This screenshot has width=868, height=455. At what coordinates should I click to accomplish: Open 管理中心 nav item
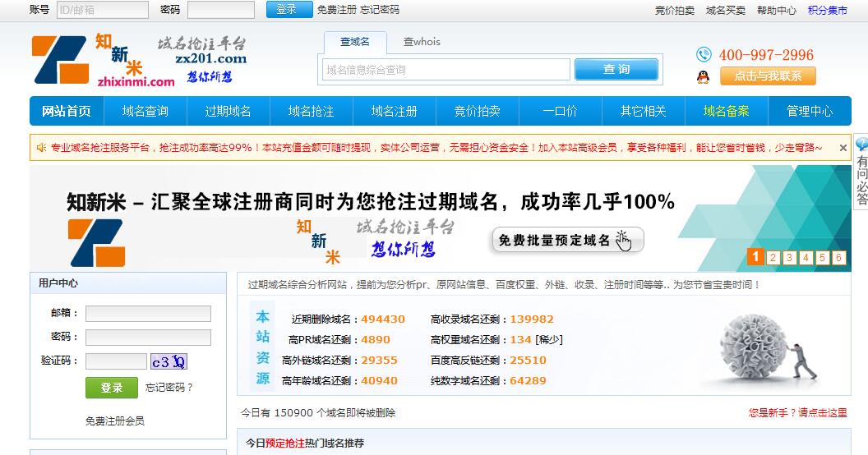pyautogui.click(x=810, y=111)
